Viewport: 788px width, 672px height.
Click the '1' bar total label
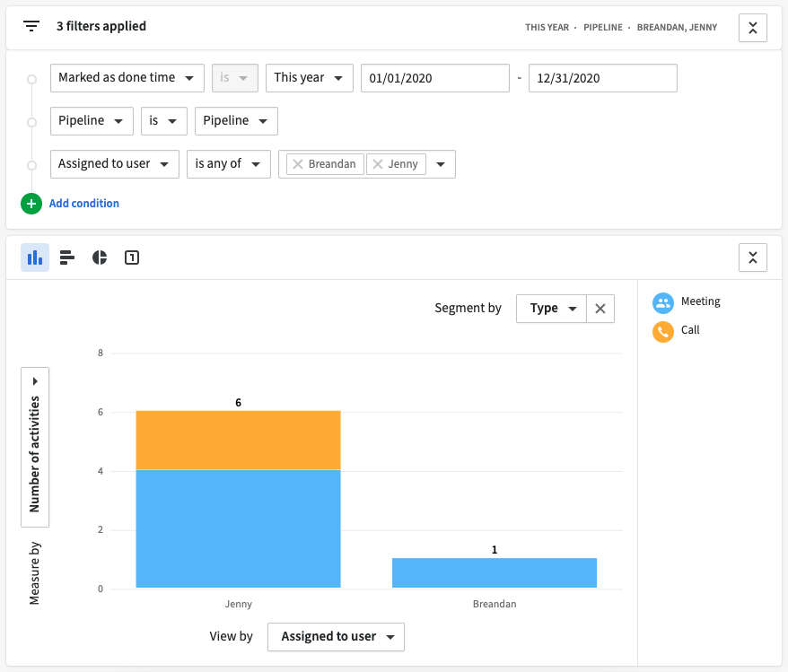pos(494,550)
